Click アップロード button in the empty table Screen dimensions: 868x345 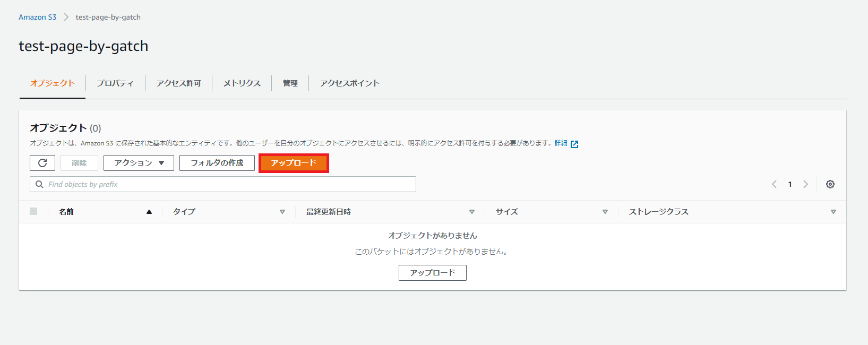click(433, 273)
